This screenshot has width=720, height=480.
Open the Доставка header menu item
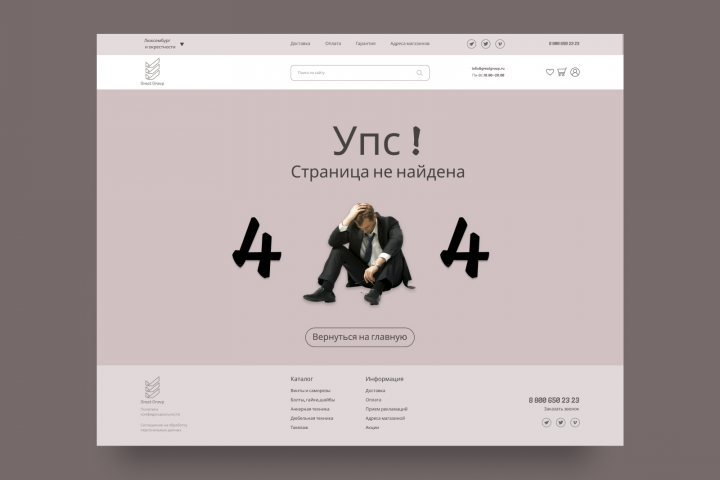[x=300, y=44]
